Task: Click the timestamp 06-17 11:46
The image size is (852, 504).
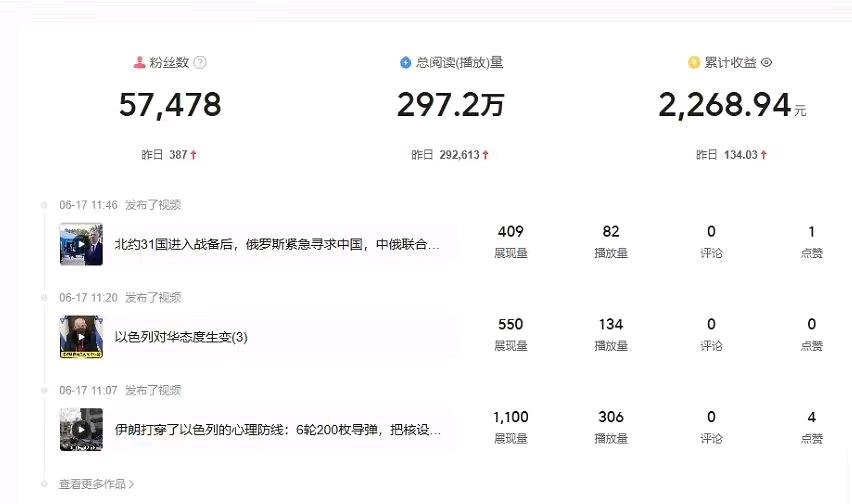Action: (88, 205)
